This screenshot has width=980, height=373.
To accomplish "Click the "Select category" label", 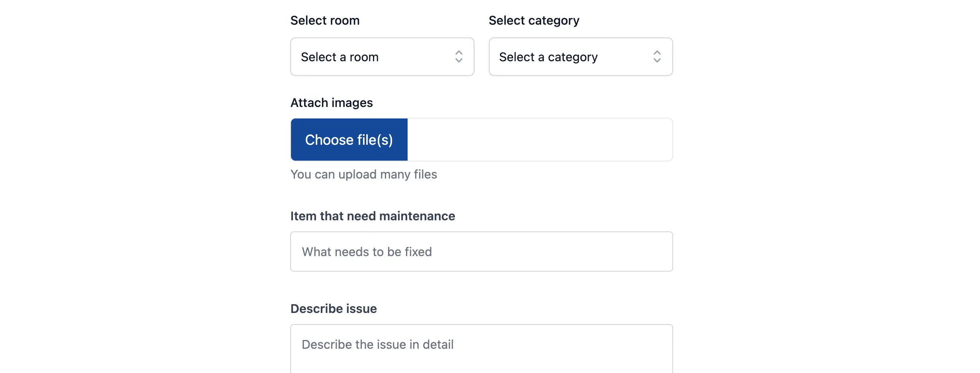I will (x=534, y=20).
